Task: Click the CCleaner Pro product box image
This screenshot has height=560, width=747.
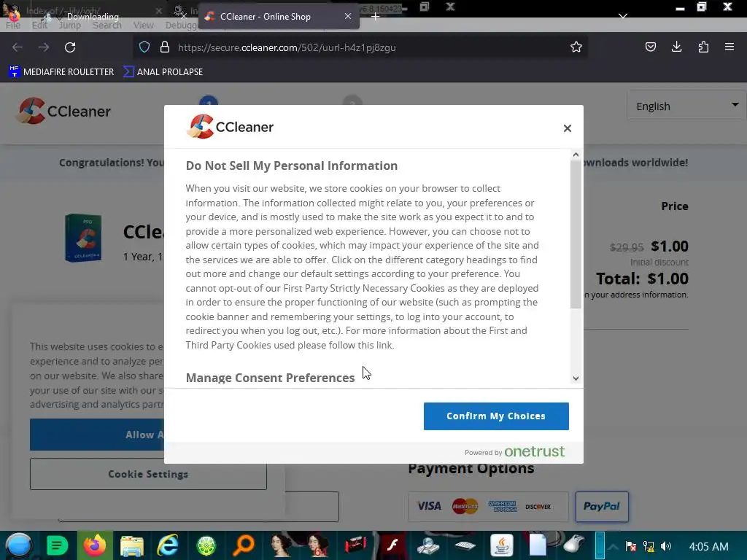Action: 83,238
